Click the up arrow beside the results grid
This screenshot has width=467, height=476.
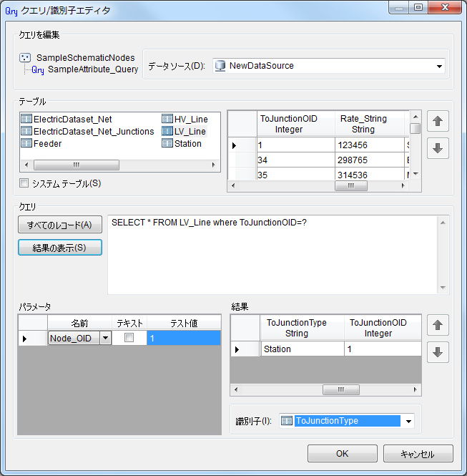click(x=438, y=326)
